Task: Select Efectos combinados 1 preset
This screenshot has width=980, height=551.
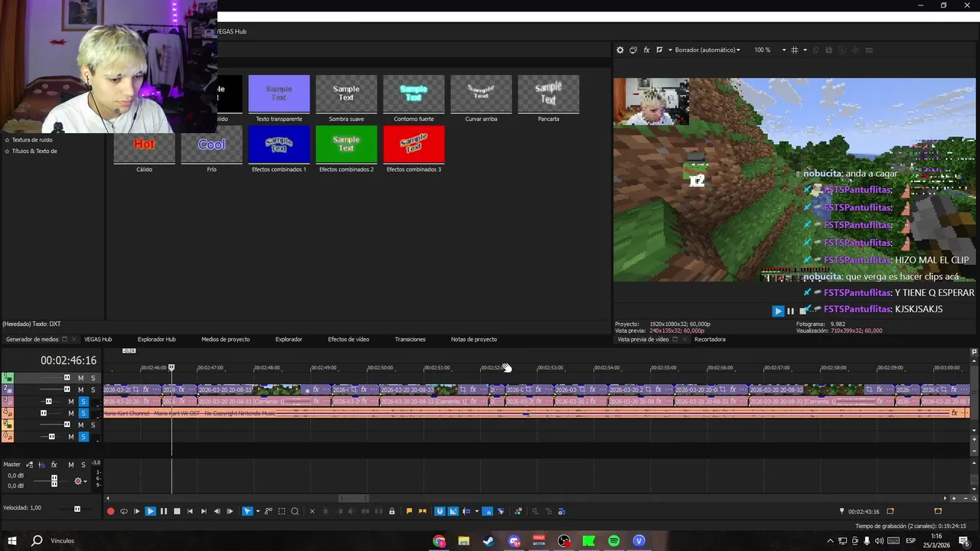Action: click(x=279, y=149)
